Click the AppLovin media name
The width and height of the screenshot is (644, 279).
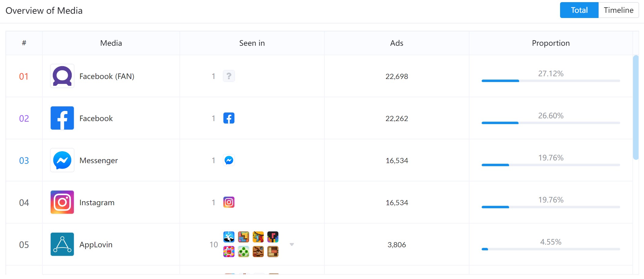[x=96, y=245]
